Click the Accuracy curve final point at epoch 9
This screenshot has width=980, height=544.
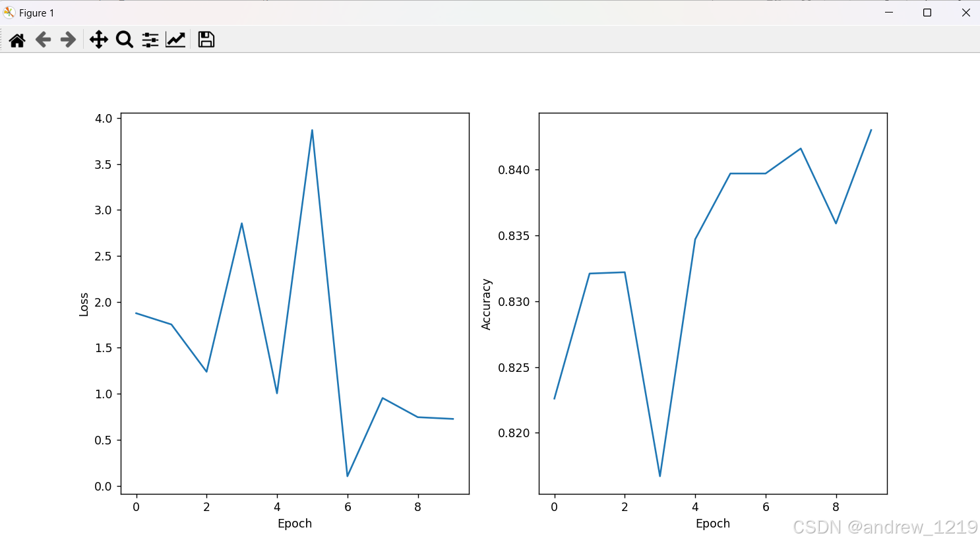point(871,130)
